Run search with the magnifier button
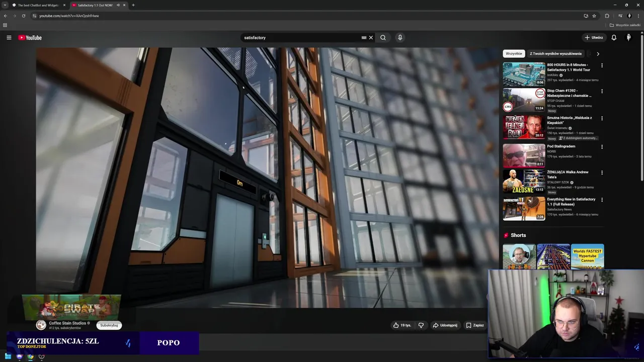The width and height of the screenshot is (644, 362). [x=383, y=38]
